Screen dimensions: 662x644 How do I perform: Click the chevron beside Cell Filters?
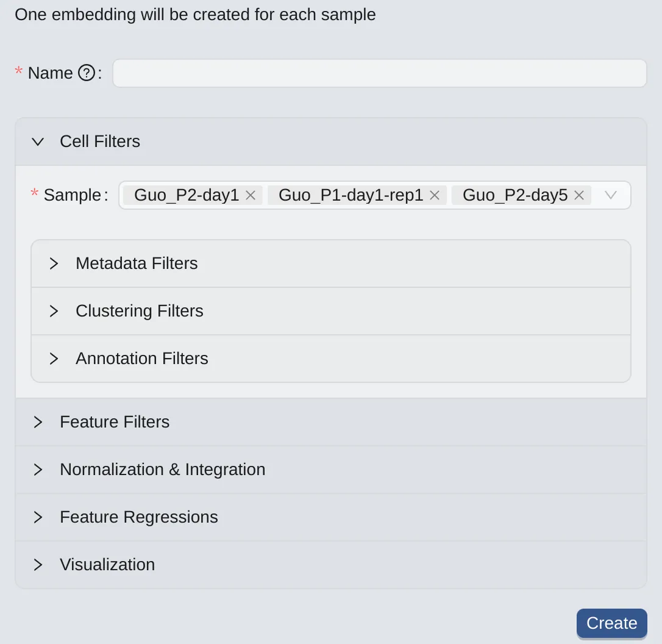(x=38, y=141)
